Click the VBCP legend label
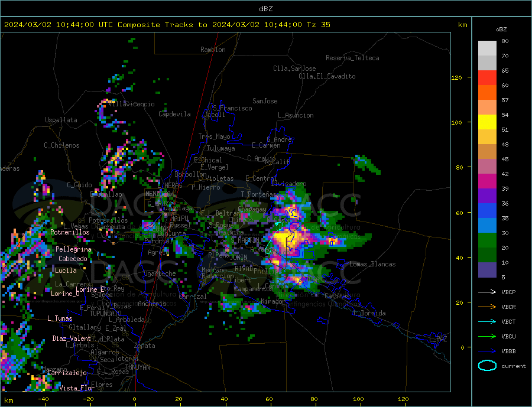 508,292
